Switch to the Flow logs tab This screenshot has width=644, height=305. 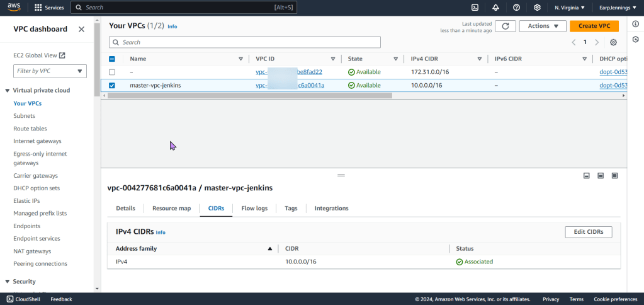point(254,208)
